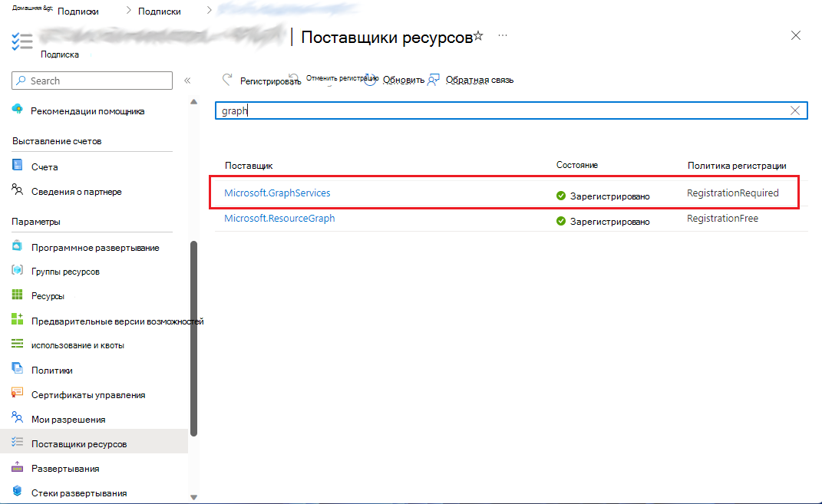
Task: Select the Группы ресурсов sidebar icon
Action: coord(18,271)
